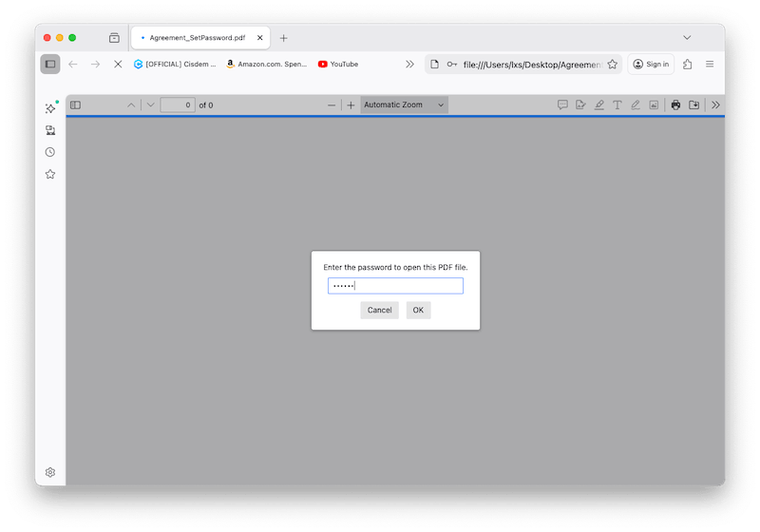
Task: Zoom in on the PDF
Action: (351, 105)
